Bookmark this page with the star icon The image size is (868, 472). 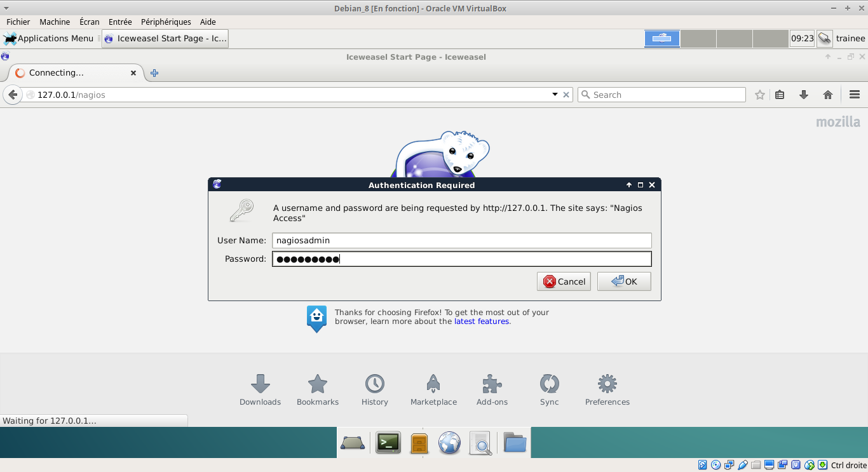[x=760, y=95]
